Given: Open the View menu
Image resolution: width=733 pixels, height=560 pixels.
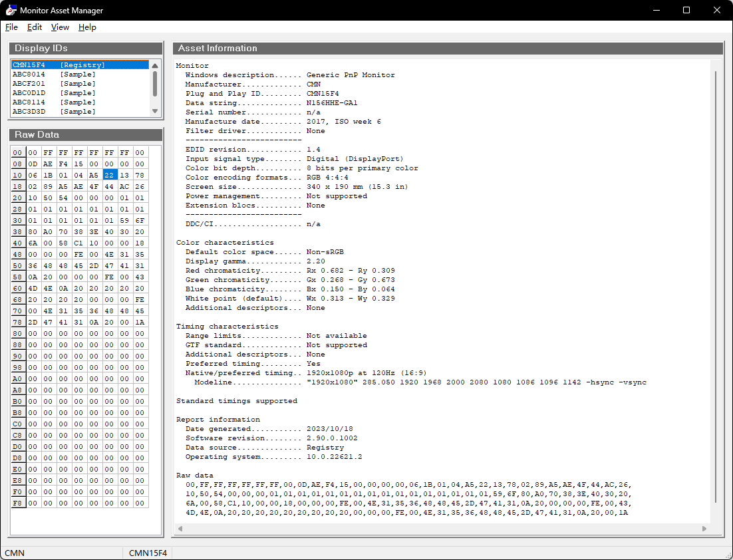Looking at the screenshot, I should 60,27.
